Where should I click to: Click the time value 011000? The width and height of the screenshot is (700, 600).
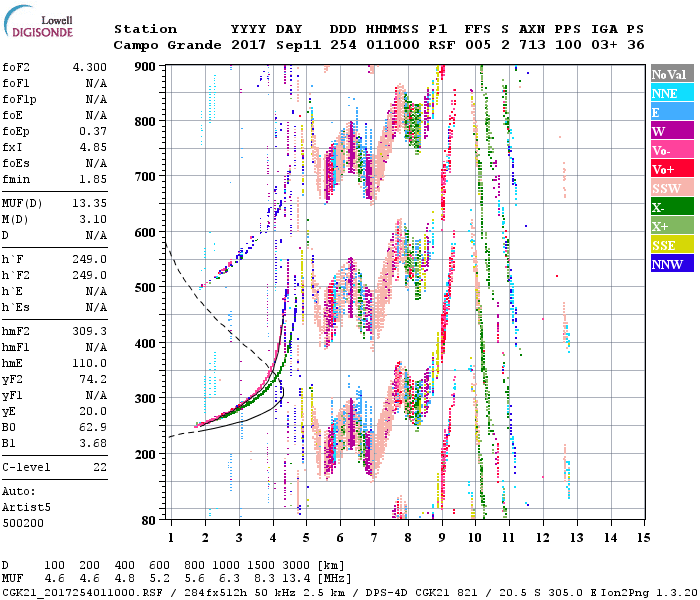click(x=393, y=45)
